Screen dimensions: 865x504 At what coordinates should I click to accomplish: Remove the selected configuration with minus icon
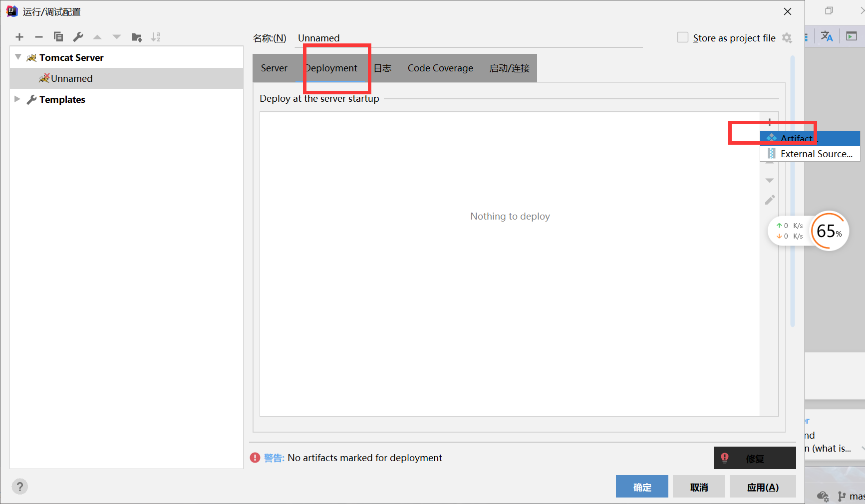(x=39, y=37)
